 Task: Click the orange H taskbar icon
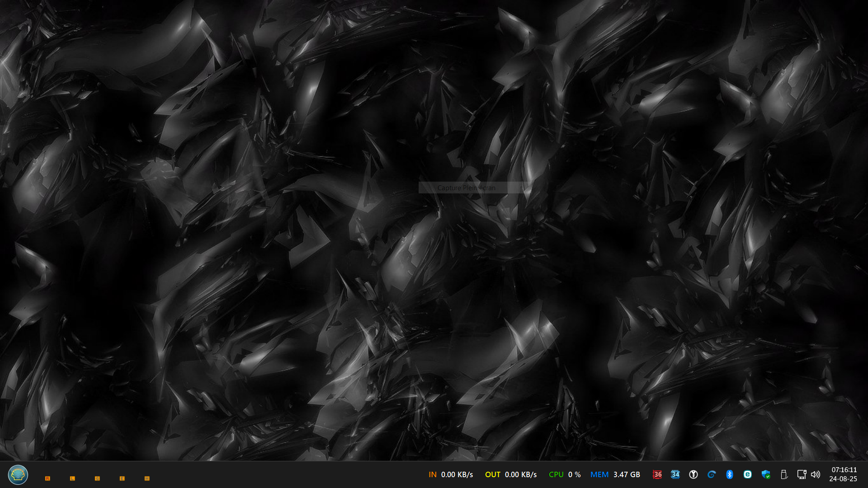tap(147, 478)
